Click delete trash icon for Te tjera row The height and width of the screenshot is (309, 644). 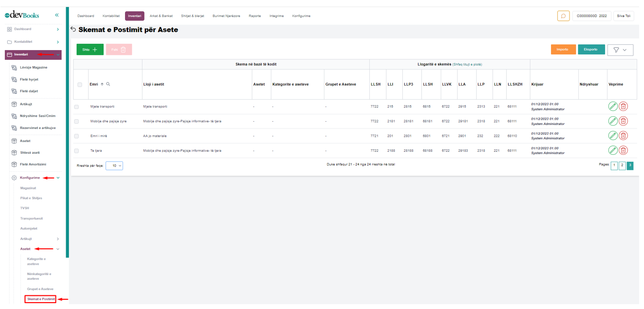pyautogui.click(x=623, y=150)
